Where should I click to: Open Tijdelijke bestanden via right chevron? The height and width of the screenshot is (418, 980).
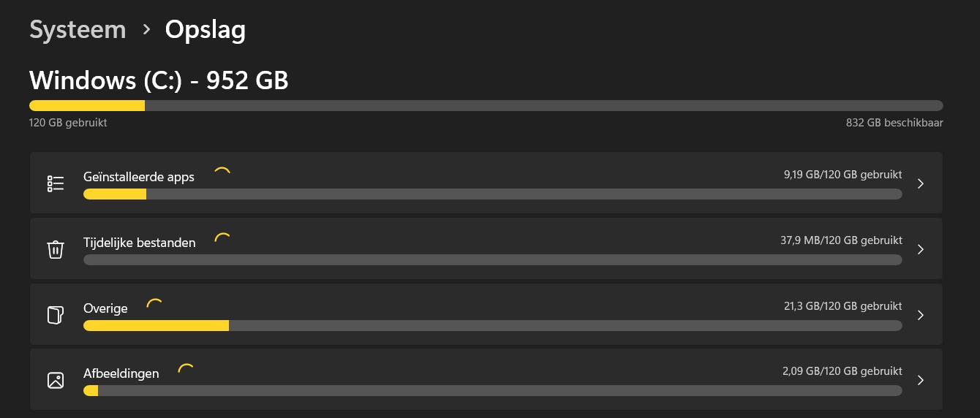[921, 249]
